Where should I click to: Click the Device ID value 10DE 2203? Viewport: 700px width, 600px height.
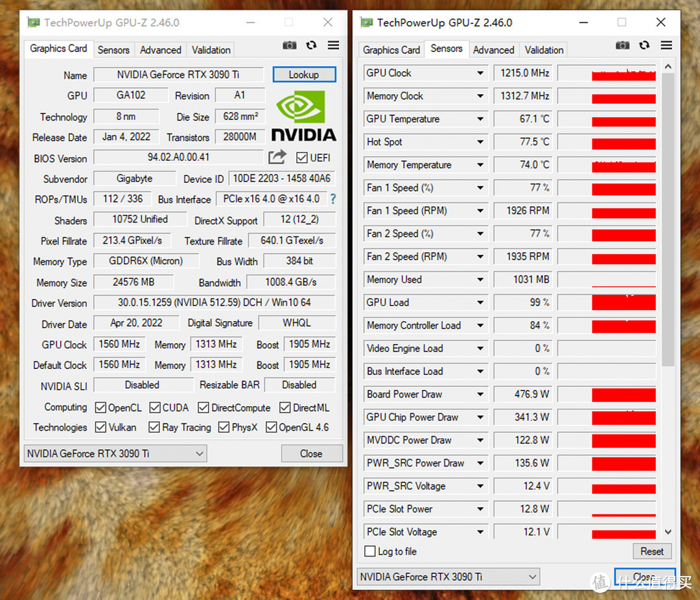[282, 178]
